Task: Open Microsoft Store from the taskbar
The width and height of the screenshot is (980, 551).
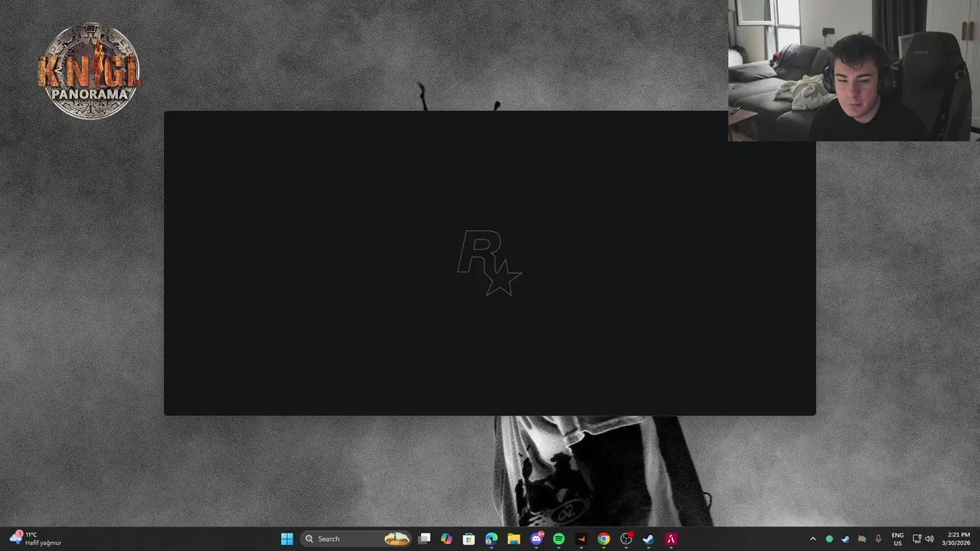Action: point(469,539)
